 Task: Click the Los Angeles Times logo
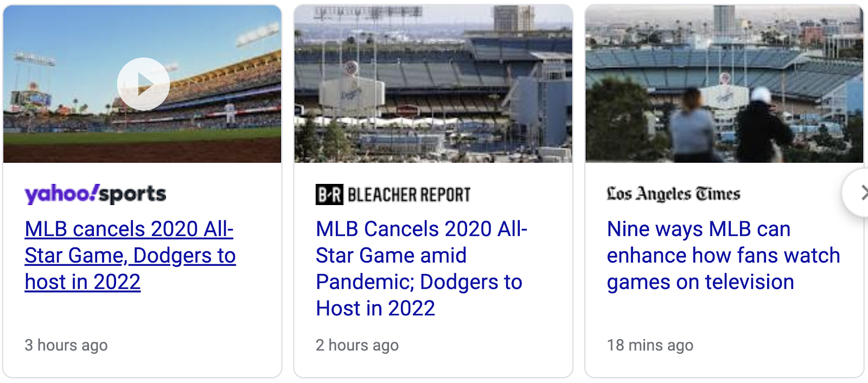coord(673,194)
